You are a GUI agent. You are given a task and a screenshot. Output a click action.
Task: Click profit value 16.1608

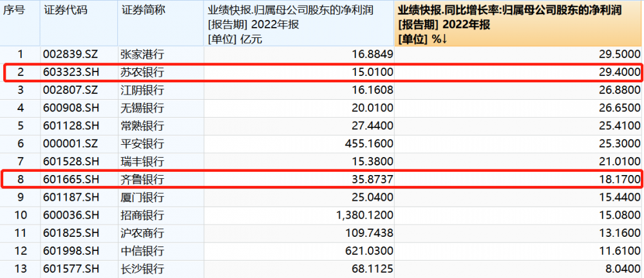pyautogui.click(x=374, y=90)
